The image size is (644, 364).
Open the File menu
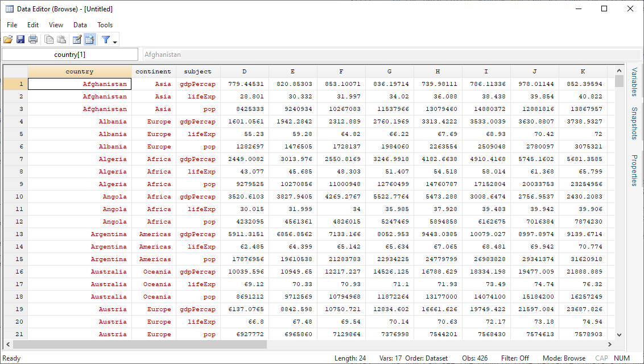tap(12, 25)
